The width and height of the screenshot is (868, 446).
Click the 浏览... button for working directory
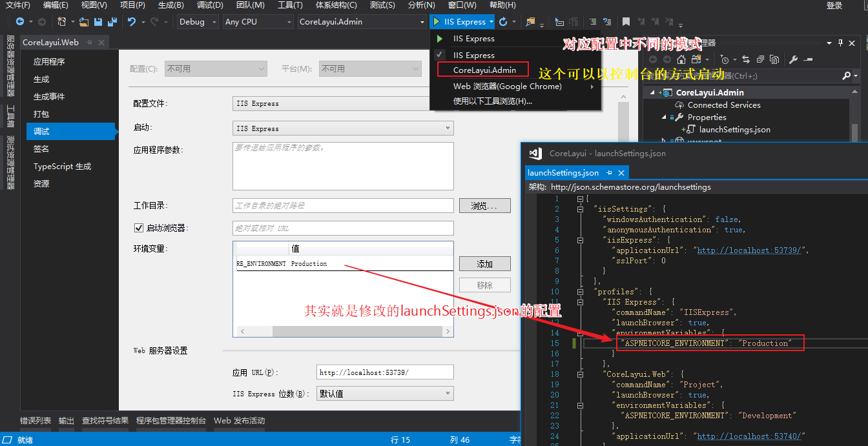(x=485, y=206)
